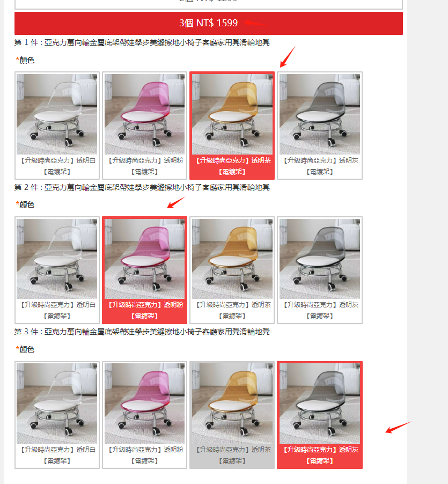Click clear chair thumbnail in third row
Screen dimensions: 448x484
(57, 404)
